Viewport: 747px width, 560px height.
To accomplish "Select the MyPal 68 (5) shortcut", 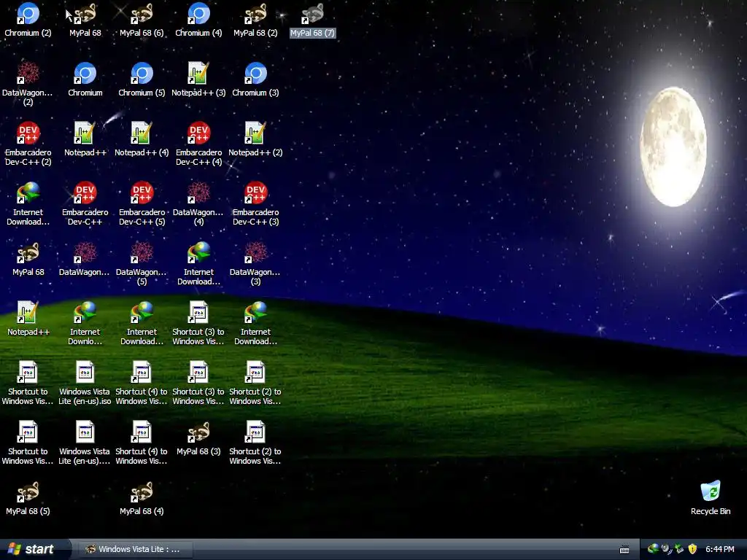I will [28, 498].
